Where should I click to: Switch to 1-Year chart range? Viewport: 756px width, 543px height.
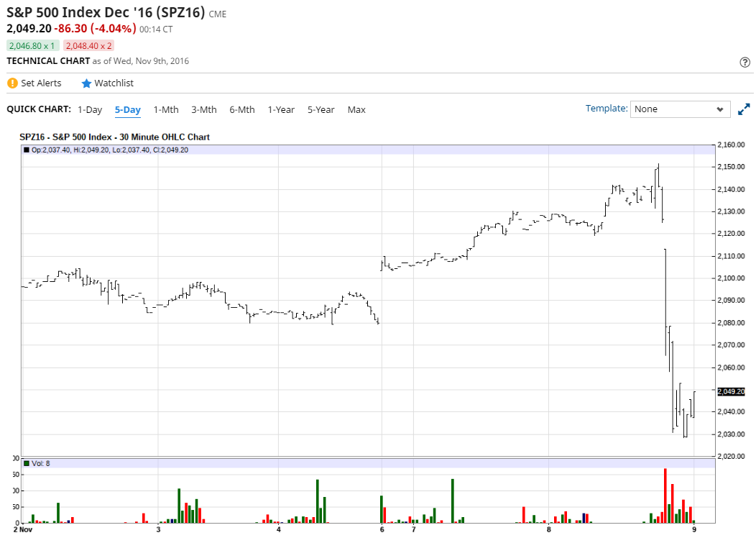coord(281,109)
